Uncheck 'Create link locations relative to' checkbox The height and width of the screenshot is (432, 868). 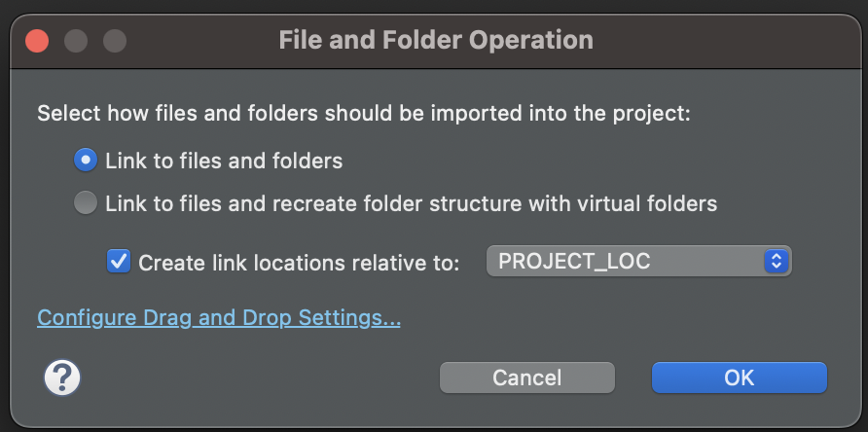pyautogui.click(x=119, y=261)
